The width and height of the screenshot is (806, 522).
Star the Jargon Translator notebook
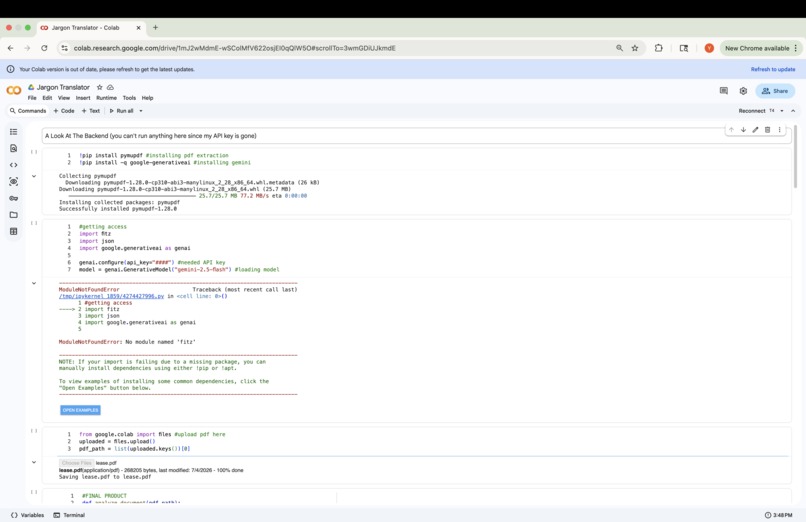click(x=100, y=87)
